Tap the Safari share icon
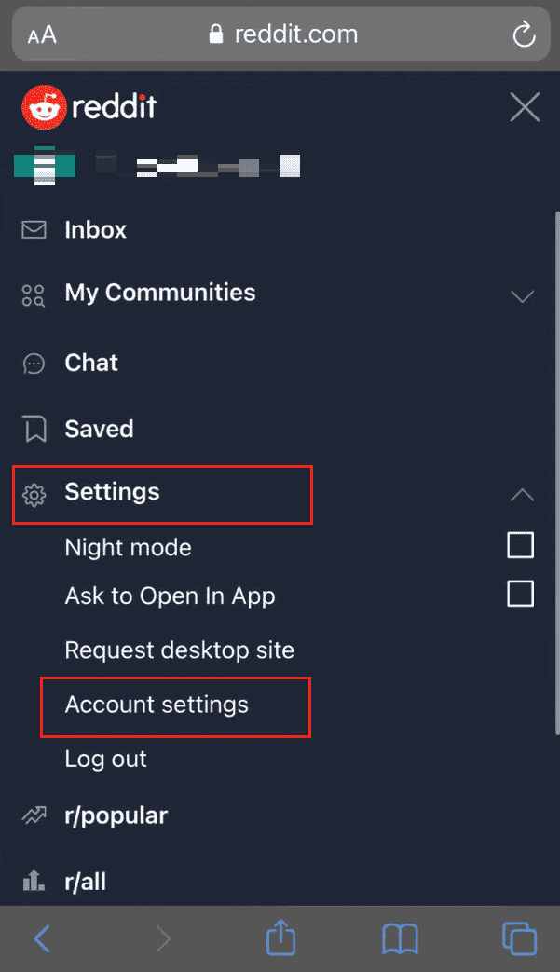The width and height of the screenshot is (560, 972). coord(280,938)
